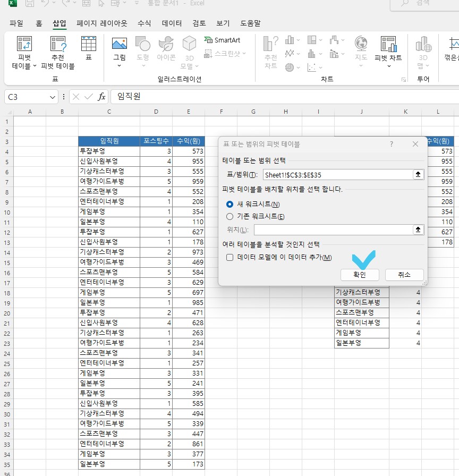Expand the Screenshot (스크린샷) dropdown arrow

coord(244,54)
